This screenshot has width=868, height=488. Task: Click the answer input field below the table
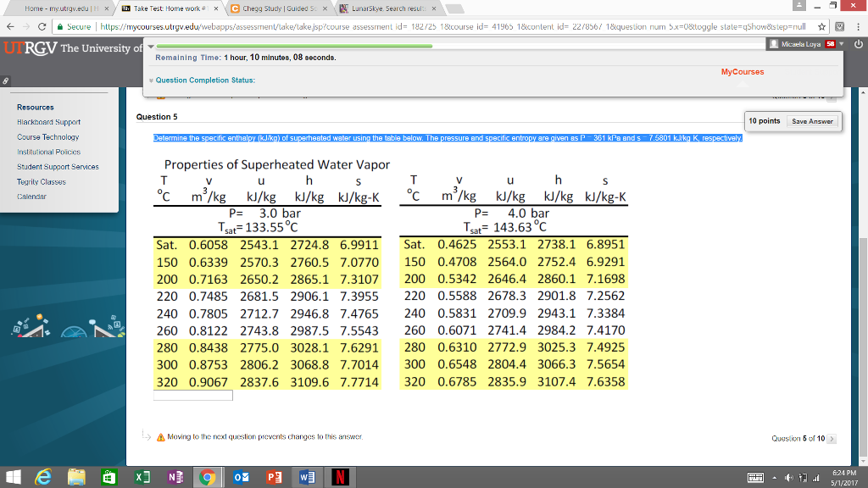click(192, 394)
